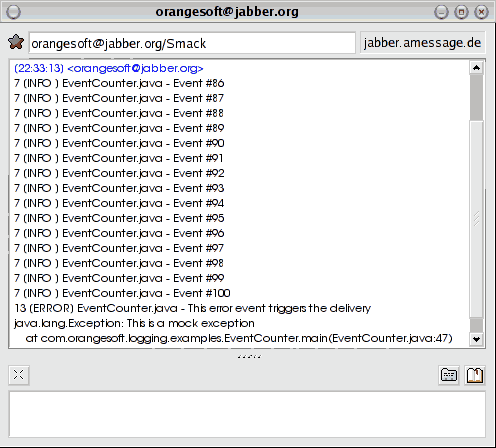Select log line Event #86

(119, 83)
